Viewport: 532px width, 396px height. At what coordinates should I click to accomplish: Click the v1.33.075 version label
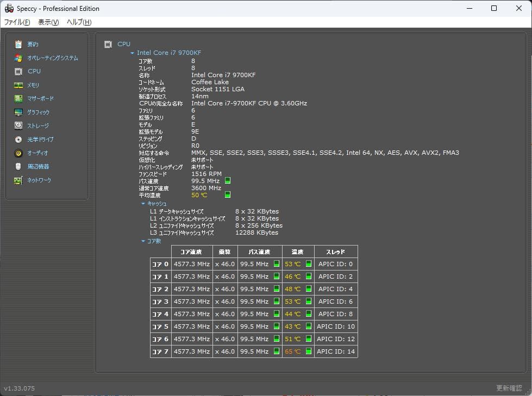coord(20,388)
